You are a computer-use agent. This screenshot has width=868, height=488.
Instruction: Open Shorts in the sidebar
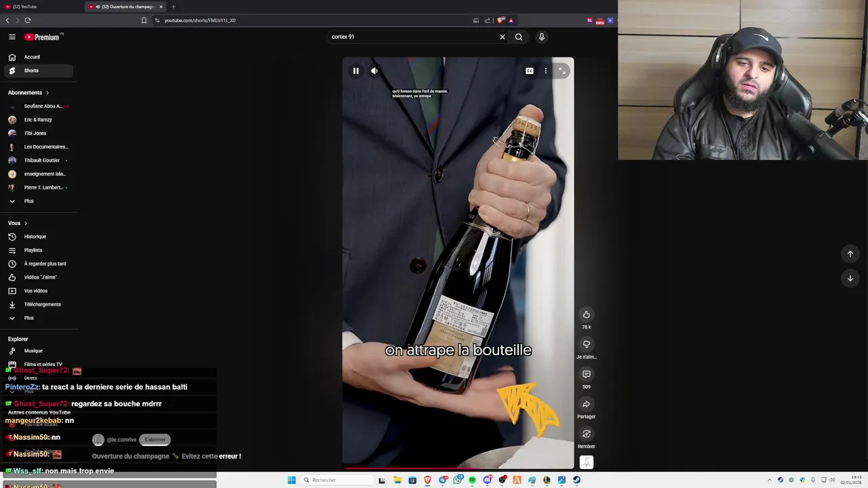[x=39, y=70]
